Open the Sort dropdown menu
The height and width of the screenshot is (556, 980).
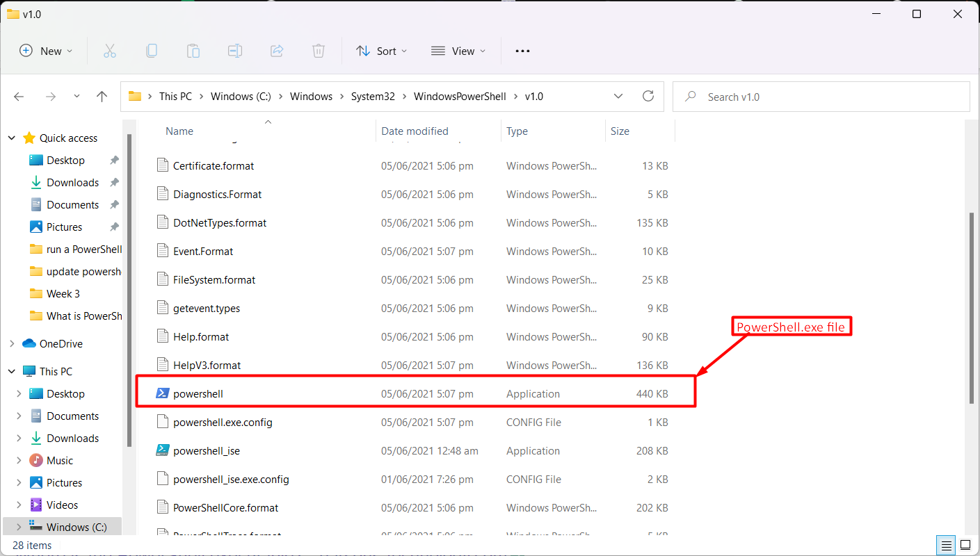pos(381,51)
